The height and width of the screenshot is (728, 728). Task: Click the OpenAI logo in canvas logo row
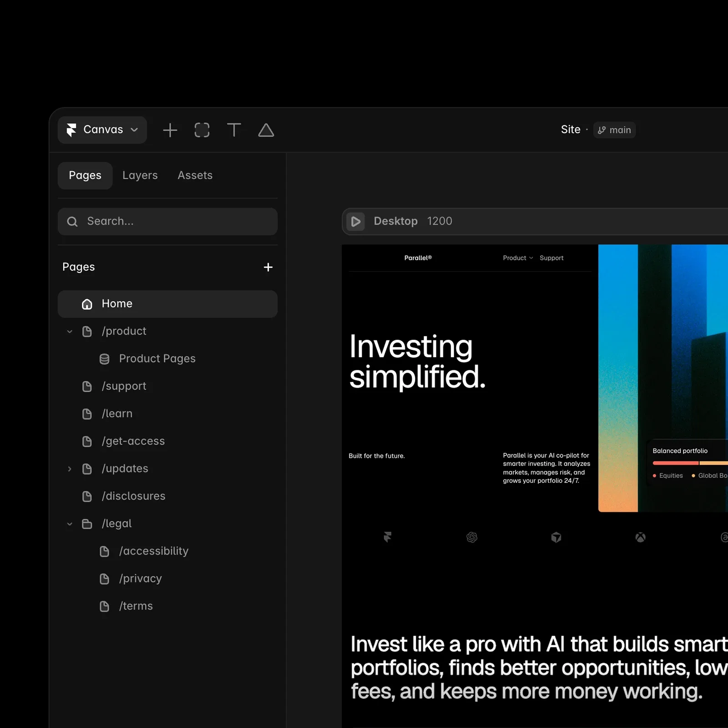(472, 537)
